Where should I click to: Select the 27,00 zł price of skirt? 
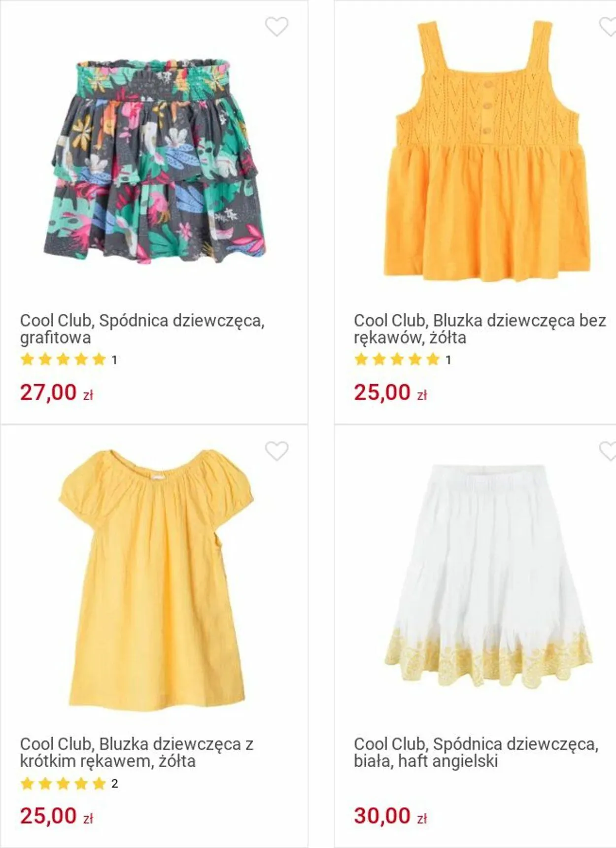[56, 392]
